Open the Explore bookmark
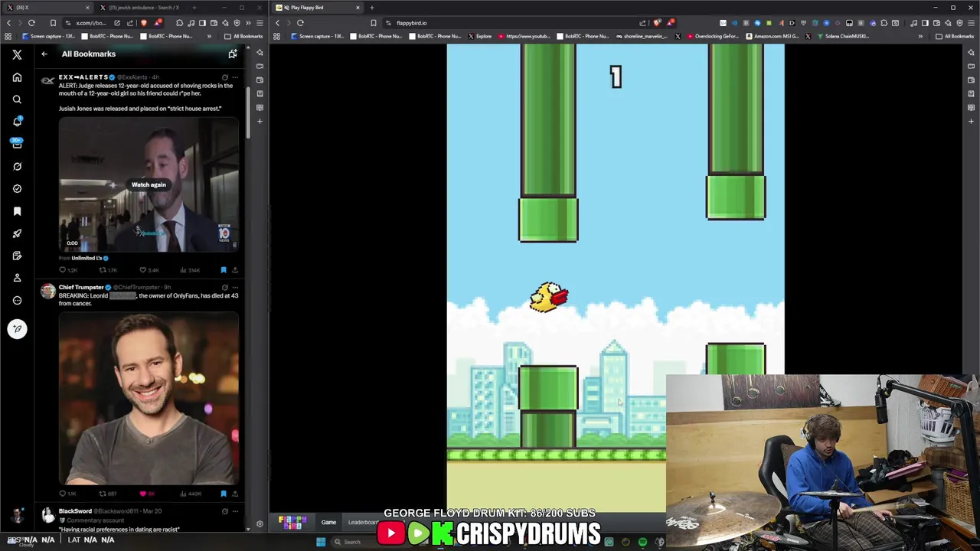This screenshot has width=980, height=551. tap(479, 36)
